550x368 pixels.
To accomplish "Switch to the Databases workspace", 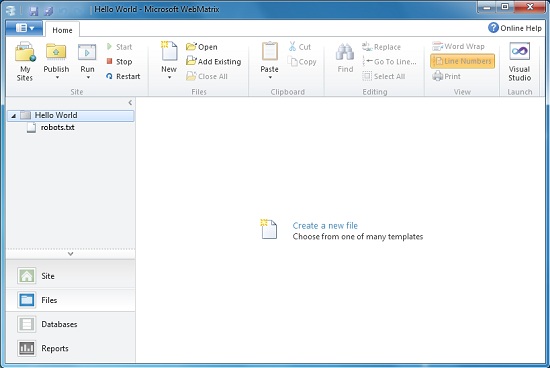I will click(x=71, y=324).
